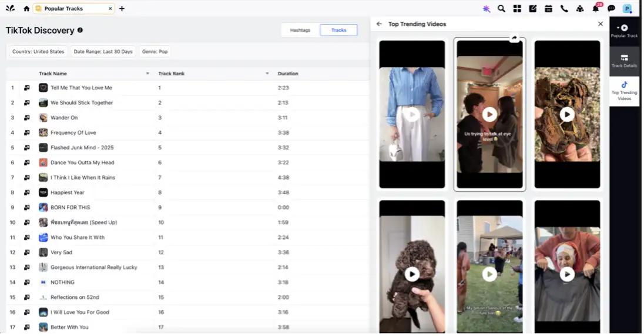Open track Dance You Outta My Head
Screen dimensions: 644x336
click(x=82, y=162)
